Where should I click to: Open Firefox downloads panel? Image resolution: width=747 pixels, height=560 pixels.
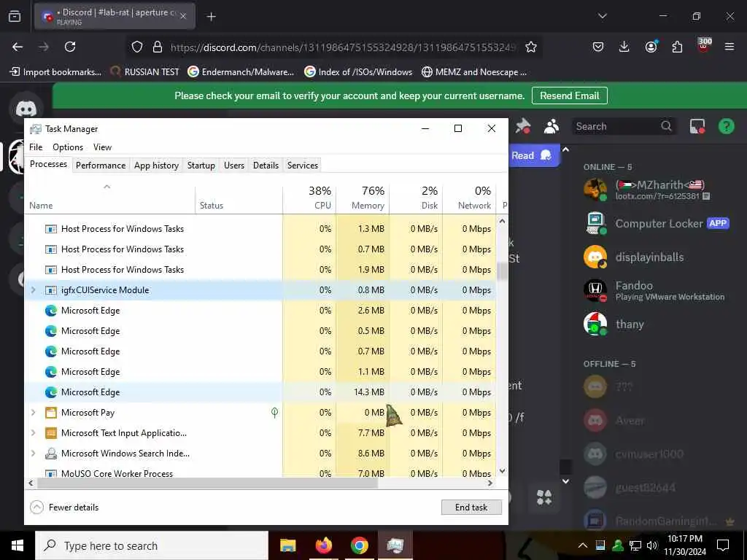624,47
